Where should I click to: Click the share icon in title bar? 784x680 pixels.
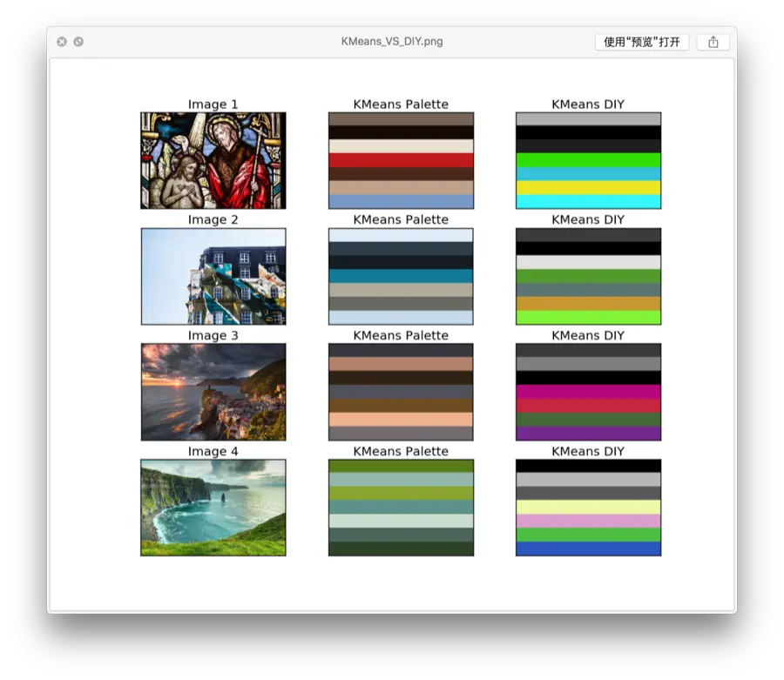713,42
